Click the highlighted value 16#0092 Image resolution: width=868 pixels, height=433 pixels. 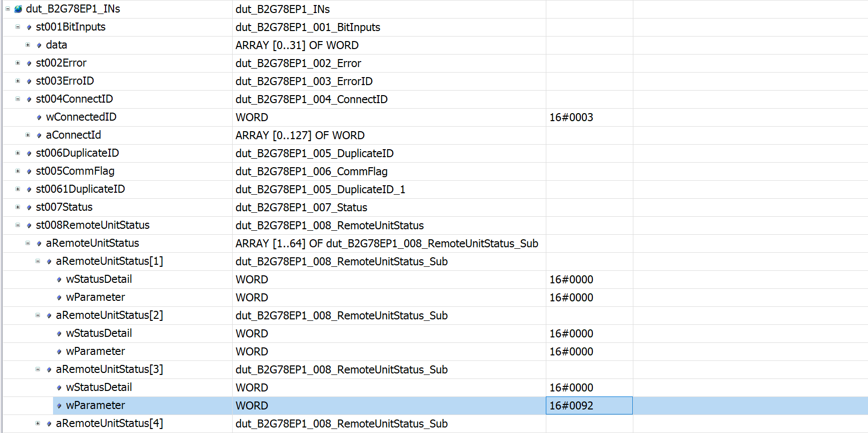point(571,405)
